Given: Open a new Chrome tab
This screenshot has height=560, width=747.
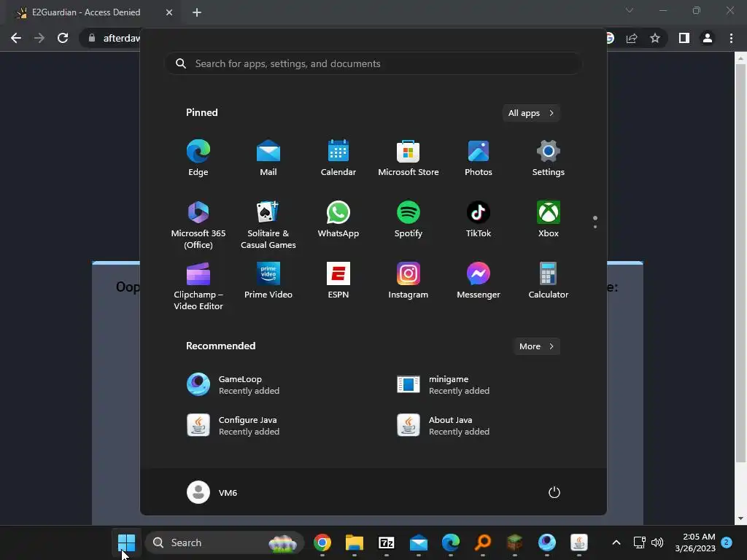Looking at the screenshot, I should (197, 12).
